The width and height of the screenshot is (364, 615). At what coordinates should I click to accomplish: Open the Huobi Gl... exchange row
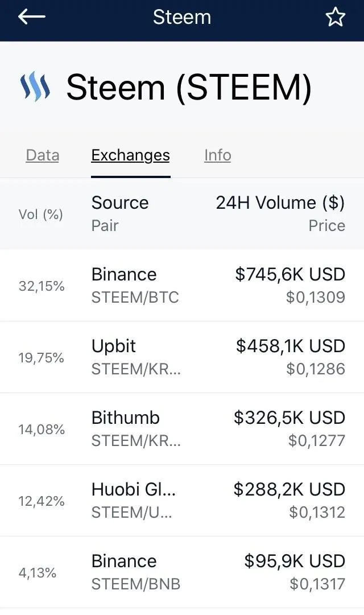click(182, 501)
